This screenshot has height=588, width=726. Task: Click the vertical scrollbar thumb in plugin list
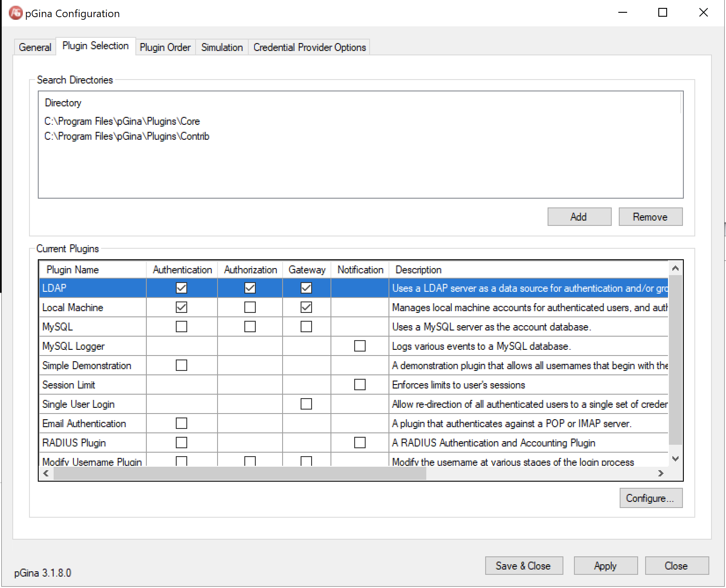click(x=675, y=360)
